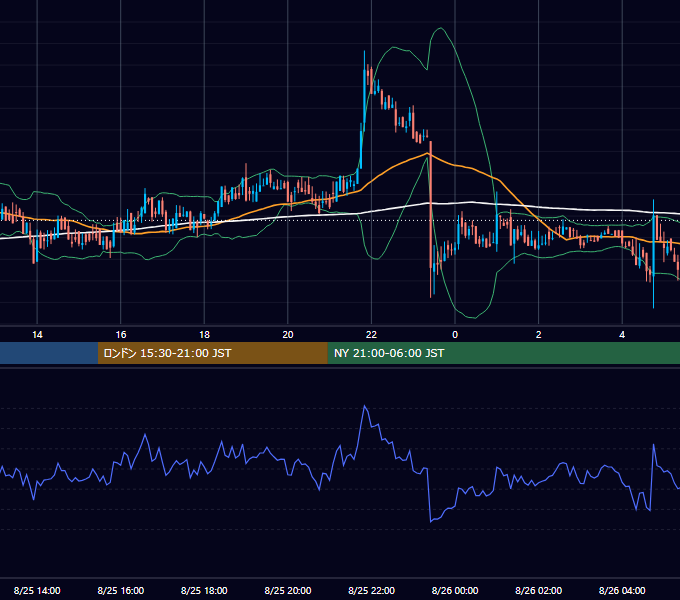
Task: Click the 8/25 16:00 date label
Action: click(121, 590)
